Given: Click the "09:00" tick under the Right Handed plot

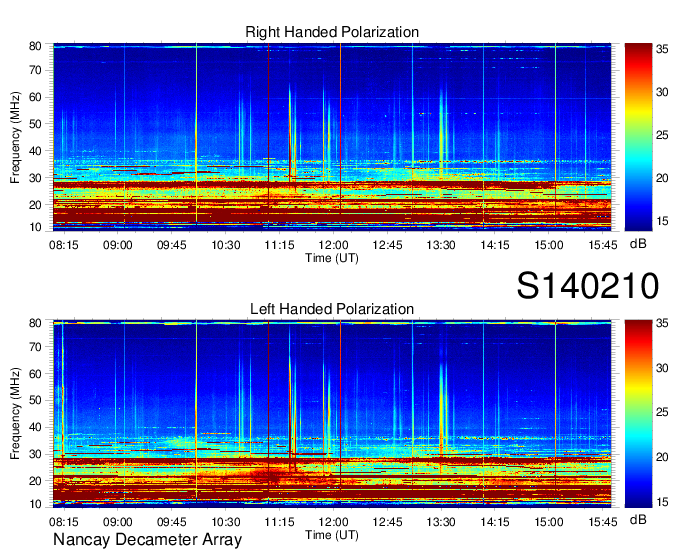Looking at the screenshot, I should coord(118,245).
